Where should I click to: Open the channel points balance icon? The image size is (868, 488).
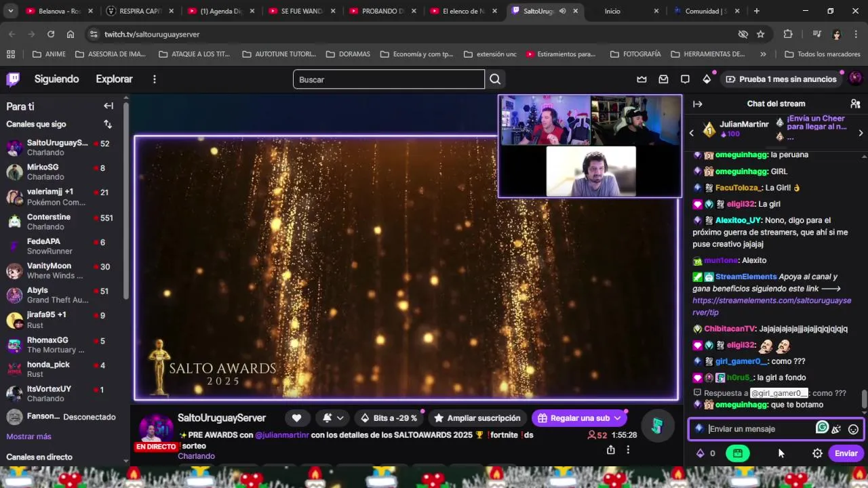pyautogui.click(x=701, y=453)
